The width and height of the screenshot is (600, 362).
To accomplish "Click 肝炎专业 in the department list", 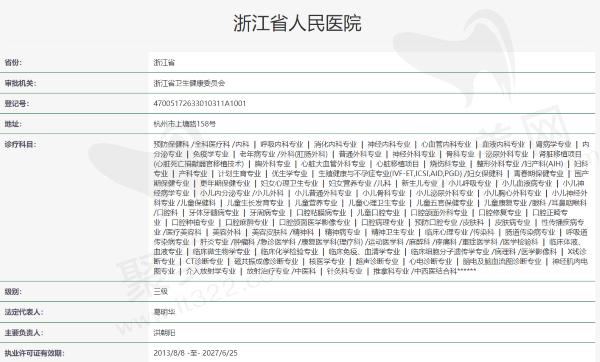I will [x=214, y=242].
